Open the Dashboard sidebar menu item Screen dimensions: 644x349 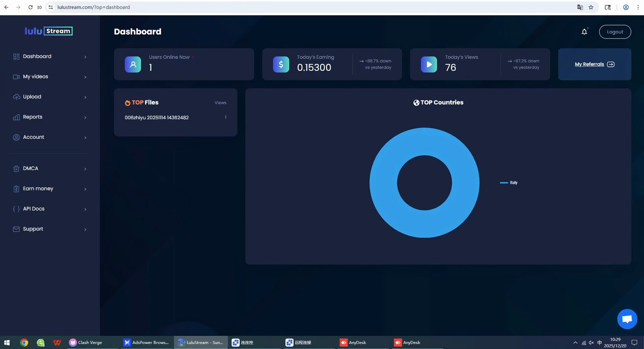click(50, 56)
